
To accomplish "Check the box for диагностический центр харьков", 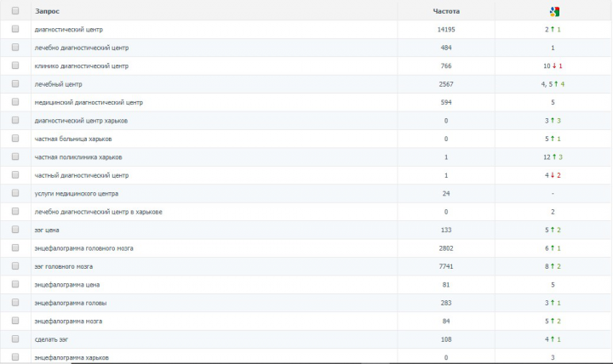I will [15, 120].
